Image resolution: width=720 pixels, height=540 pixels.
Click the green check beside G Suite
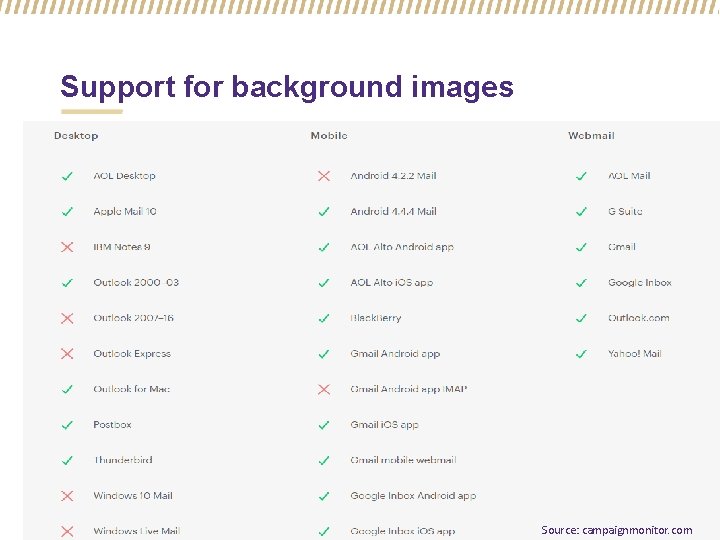581,212
